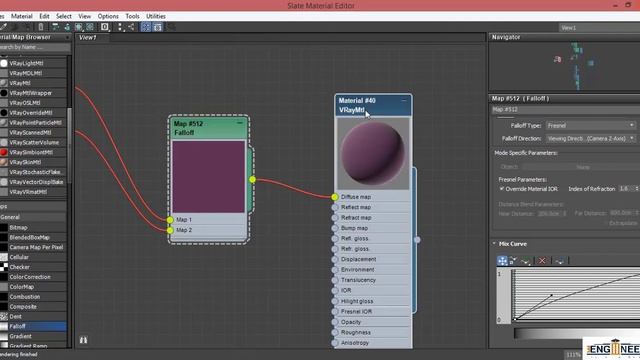Click the Diffuse map input socket
The image size is (640, 360).
coord(335,197)
